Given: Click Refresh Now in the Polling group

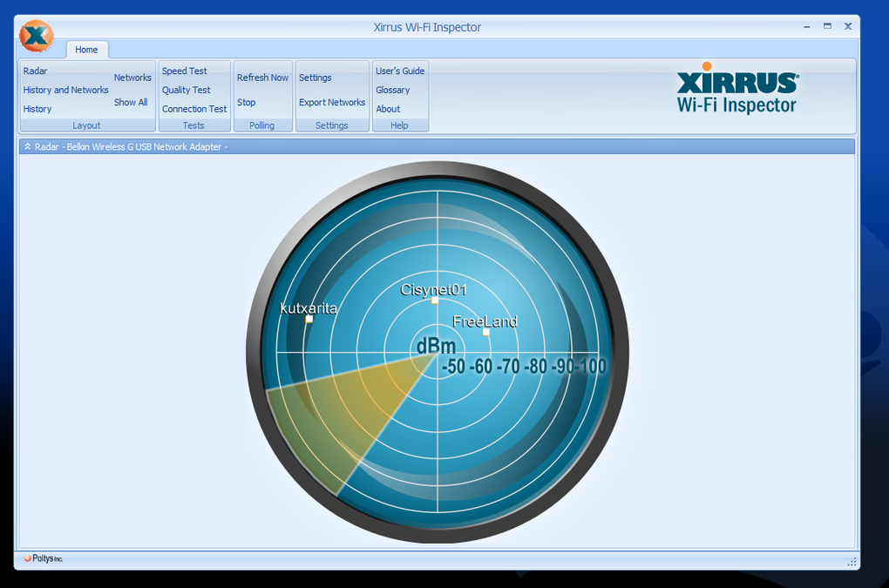Looking at the screenshot, I should pos(262,78).
